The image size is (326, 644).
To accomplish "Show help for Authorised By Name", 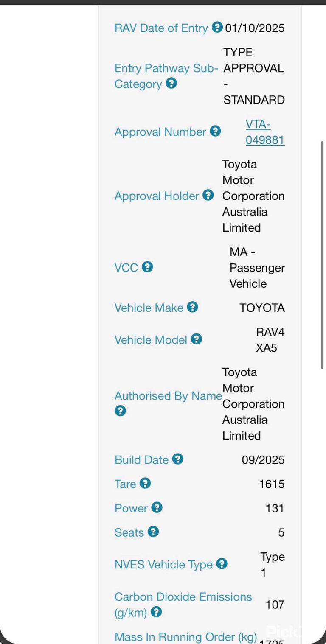I will click(x=120, y=411).
